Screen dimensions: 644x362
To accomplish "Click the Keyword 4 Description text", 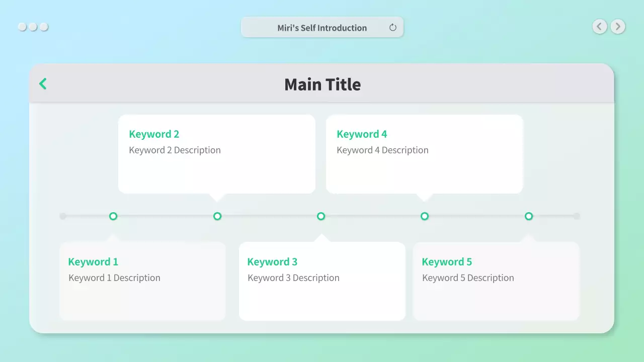I will point(382,150).
